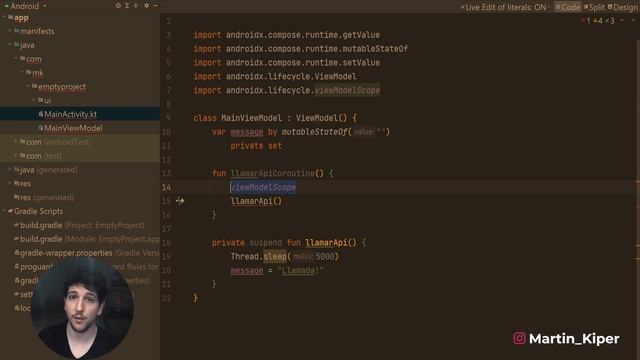
Task: Click the typos count indicator showing 3
Action: tap(610, 20)
